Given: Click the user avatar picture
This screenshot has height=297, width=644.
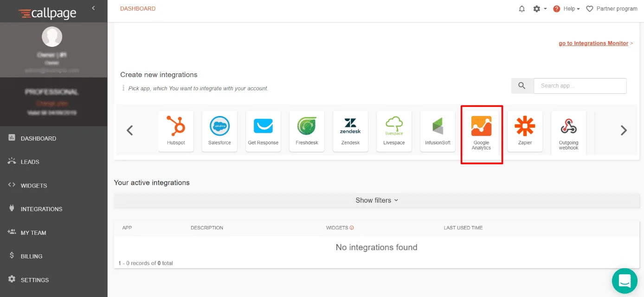Looking at the screenshot, I should [52, 37].
